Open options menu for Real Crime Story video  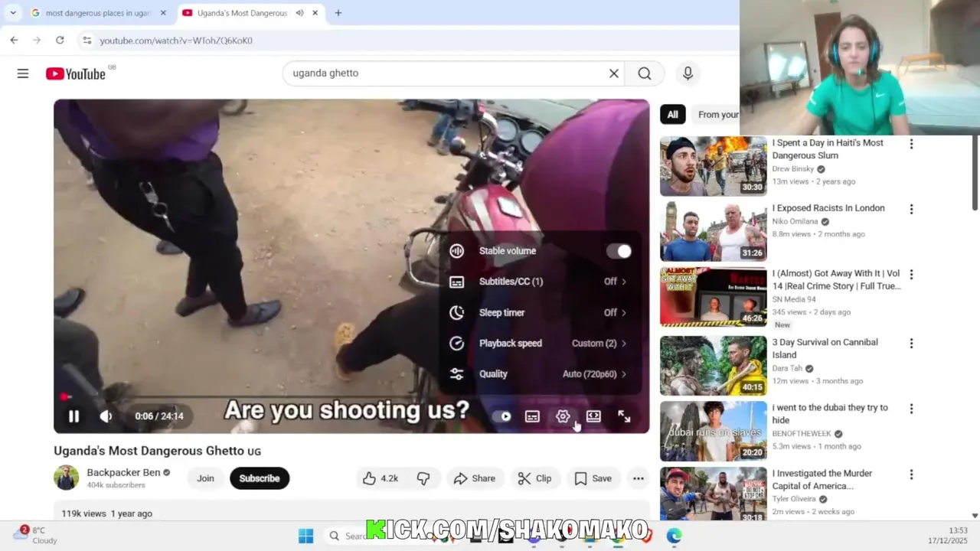coord(911,275)
